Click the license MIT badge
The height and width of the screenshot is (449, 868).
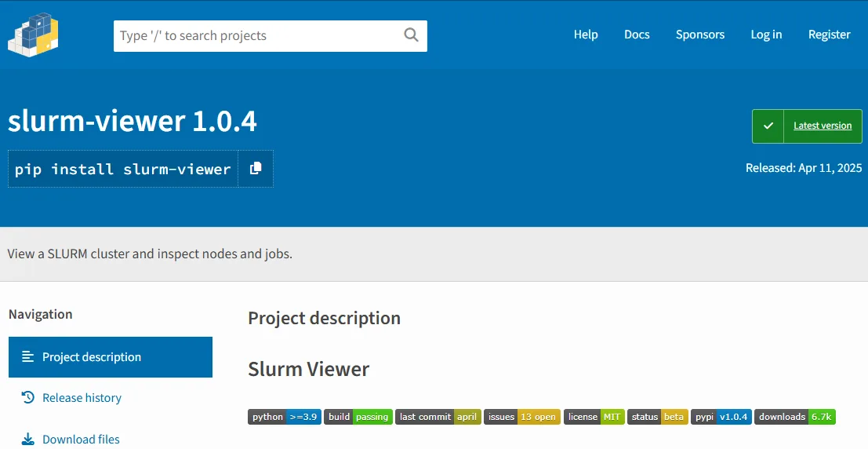(594, 417)
